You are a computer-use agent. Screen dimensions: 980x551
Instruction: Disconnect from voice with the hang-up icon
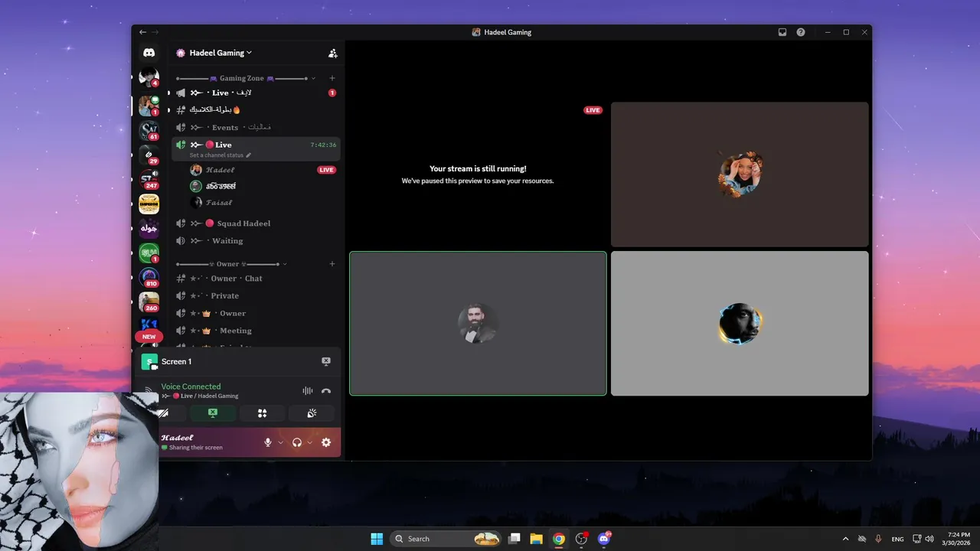(x=326, y=391)
